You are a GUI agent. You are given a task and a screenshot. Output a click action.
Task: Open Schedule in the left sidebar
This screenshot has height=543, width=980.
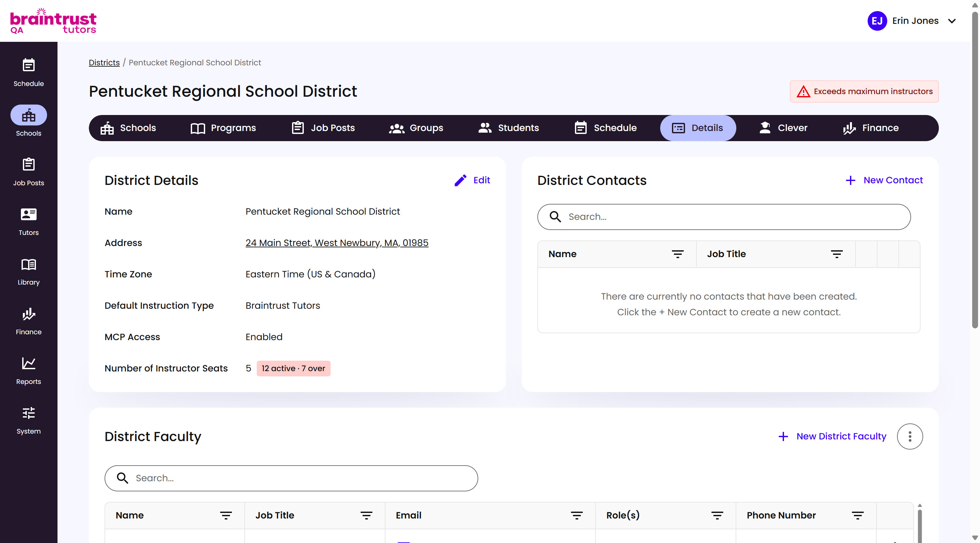click(x=28, y=72)
